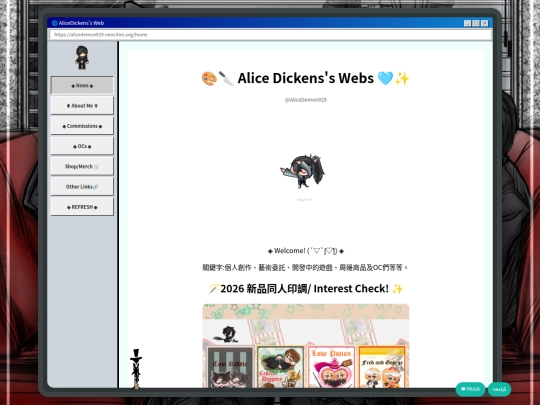Toggle the Music button

click(x=470, y=389)
